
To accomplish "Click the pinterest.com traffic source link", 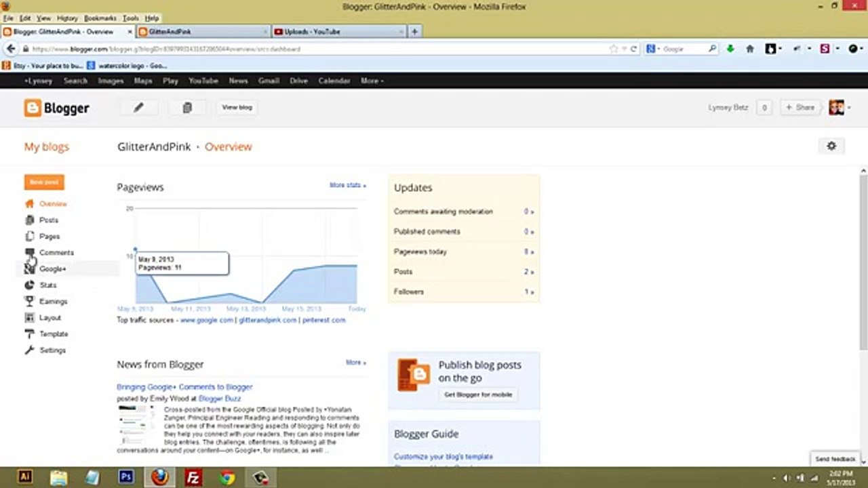I will (x=323, y=320).
